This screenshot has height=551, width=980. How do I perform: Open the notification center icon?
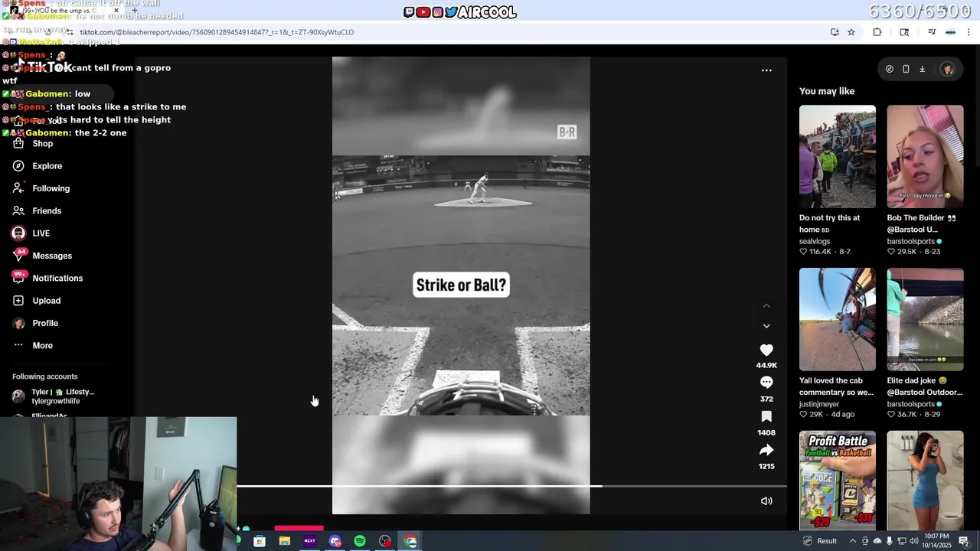click(x=964, y=541)
